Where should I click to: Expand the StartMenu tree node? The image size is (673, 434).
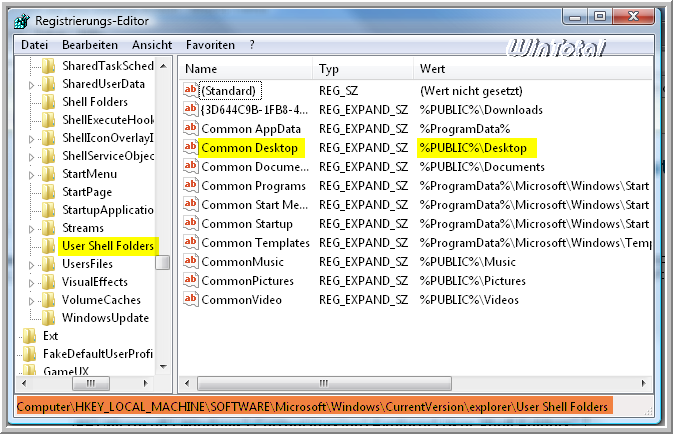31,175
